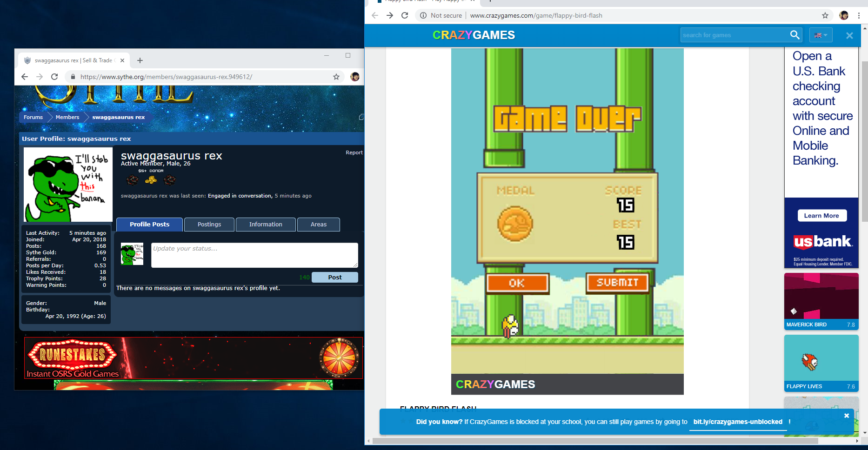Open the Maverick Bird game thumbnail
The width and height of the screenshot is (868, 450).
click(x=821, y=301)
